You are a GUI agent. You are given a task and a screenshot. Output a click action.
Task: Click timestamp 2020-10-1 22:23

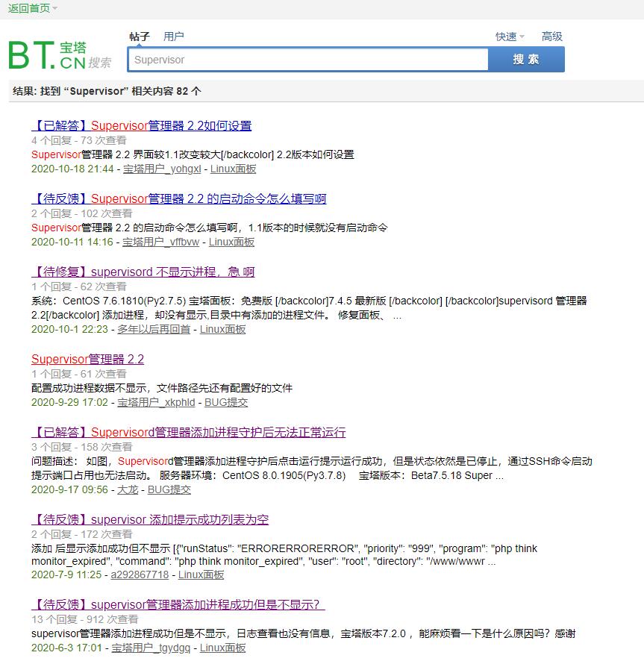pos(69,329)
